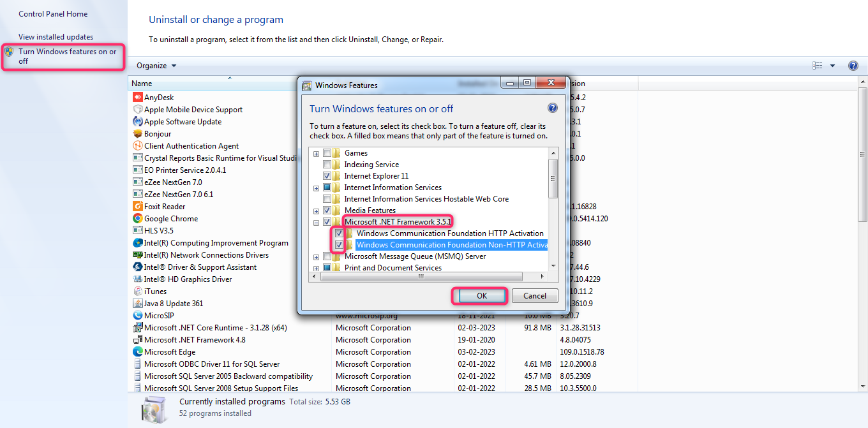Image resolution: width=868 pixels, height=428 pixels.
Task: Open View installed updates link
Action: [56, 37]
